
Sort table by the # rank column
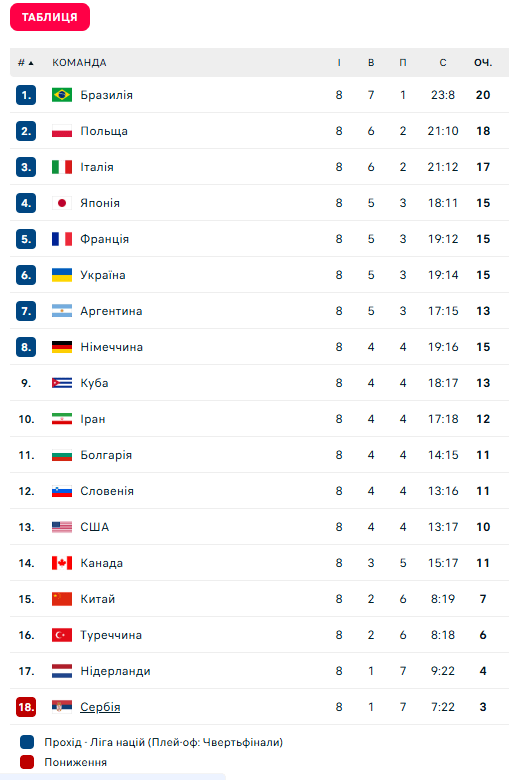pyautogui.click(x=25, y=63)
